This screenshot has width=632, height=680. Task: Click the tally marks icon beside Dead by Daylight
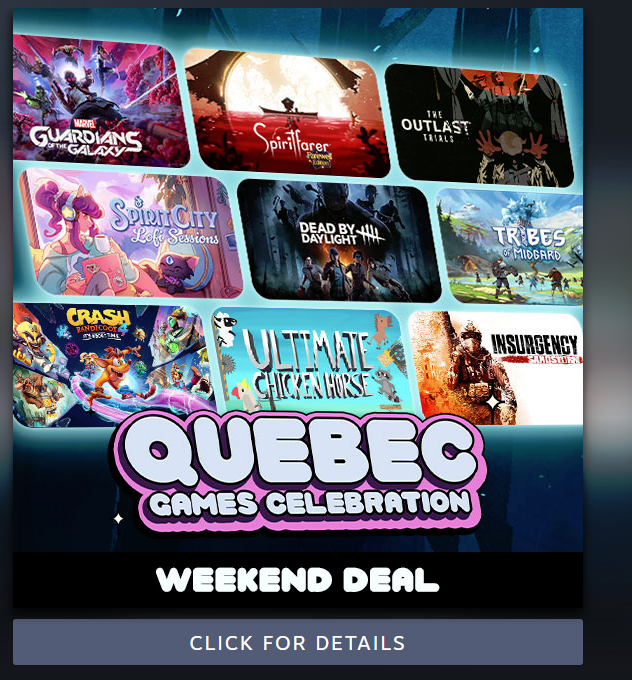tap(370, 234)
